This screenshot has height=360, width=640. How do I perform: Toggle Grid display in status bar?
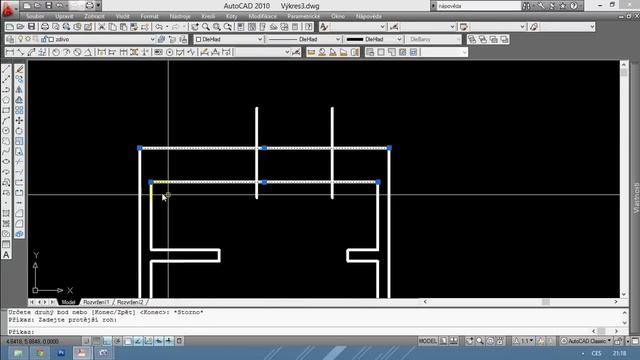(x=96, y=341)
